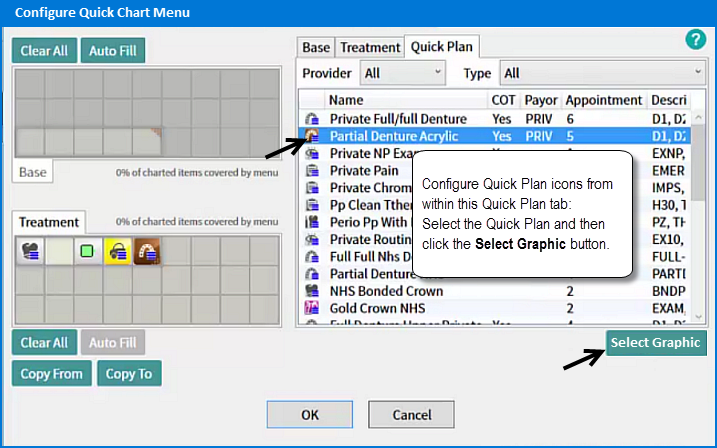Select the green square icon in Treatment grid
Screen dimensions: 717x448
click(87, 251)
